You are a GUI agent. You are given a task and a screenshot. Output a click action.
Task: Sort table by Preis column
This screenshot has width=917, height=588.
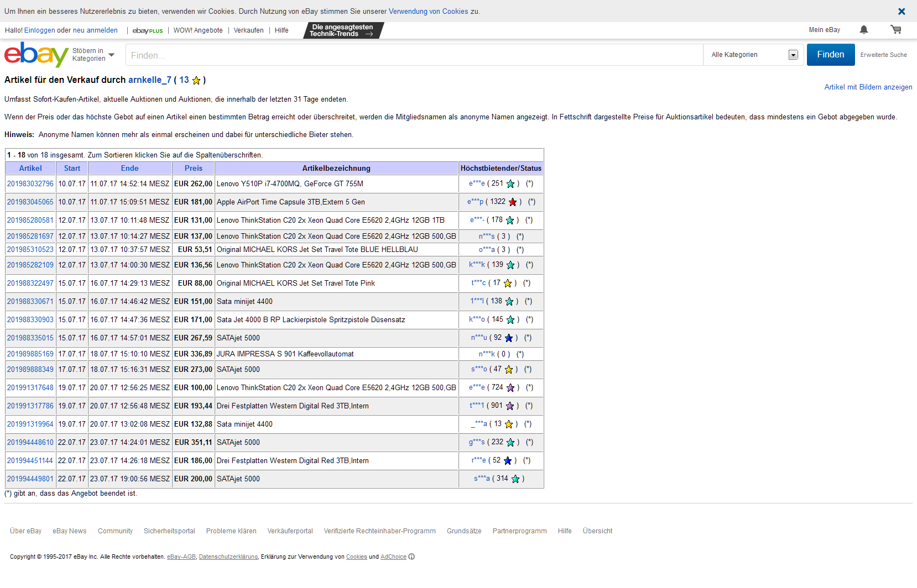tap(194, 168)
